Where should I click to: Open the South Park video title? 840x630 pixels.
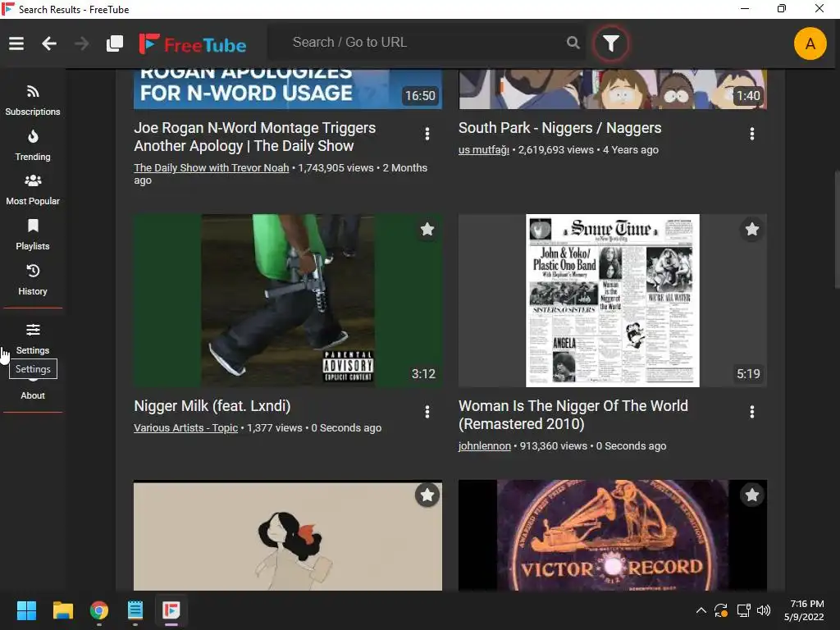click(559, 128)
